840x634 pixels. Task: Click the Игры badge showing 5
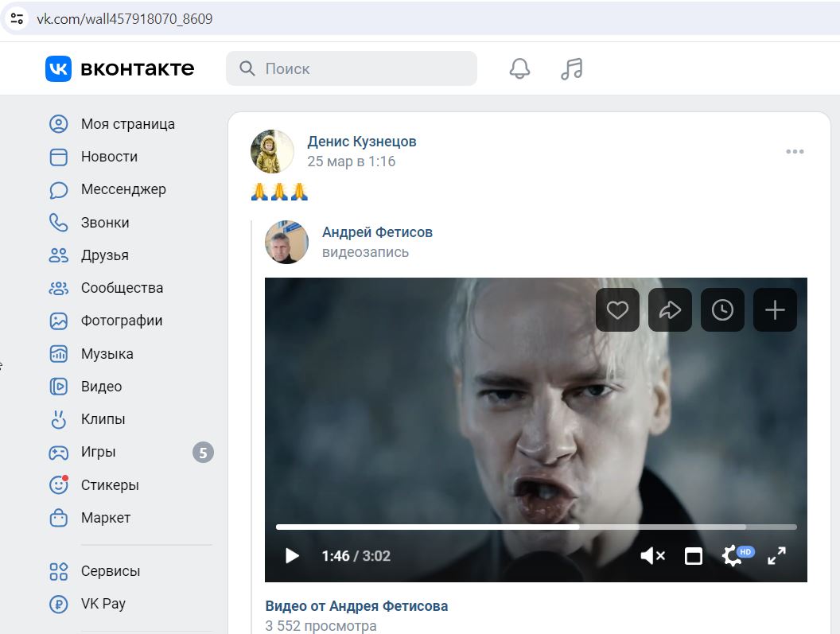tap(203, 453)
